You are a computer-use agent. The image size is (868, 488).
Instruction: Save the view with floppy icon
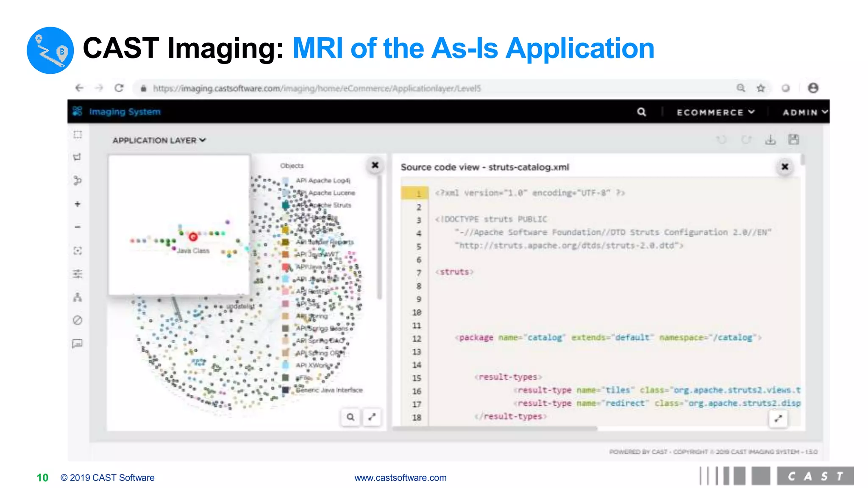click(794, 139)
